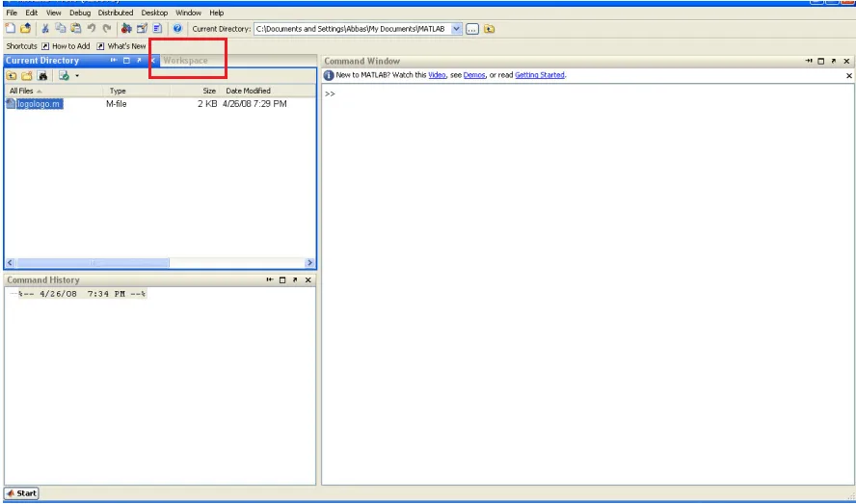
Task: Open MATLAB Help question-mark icon
Action: [x=177, y=28]
